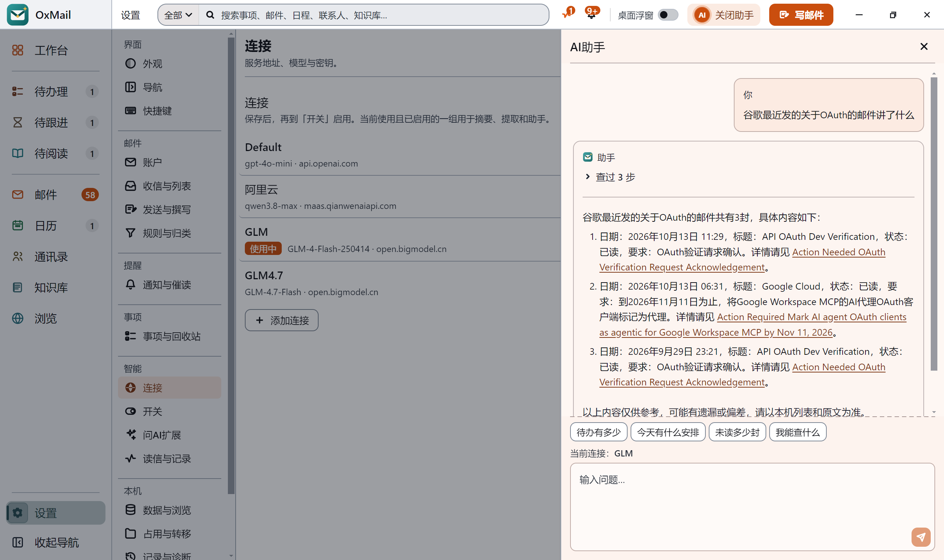Close the AI助手 panel with X

tap(924, 46)
